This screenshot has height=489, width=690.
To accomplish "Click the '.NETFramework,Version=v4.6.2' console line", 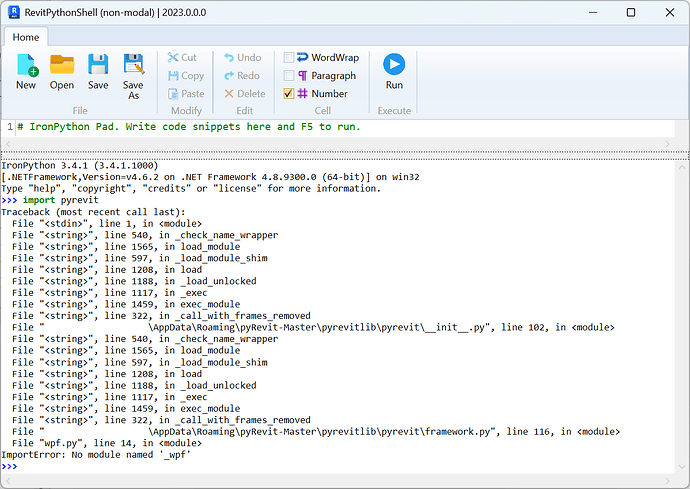I will tap(210, 177).
